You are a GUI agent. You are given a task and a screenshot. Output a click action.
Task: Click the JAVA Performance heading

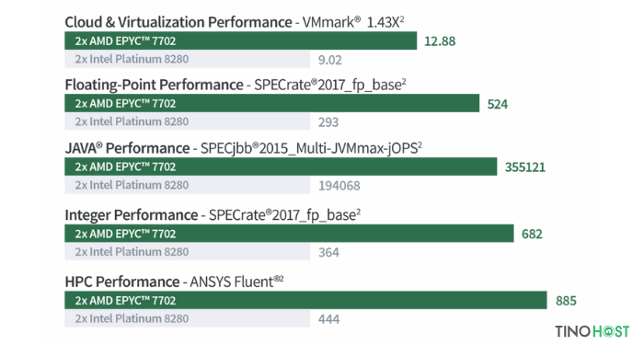pos(127,148)
